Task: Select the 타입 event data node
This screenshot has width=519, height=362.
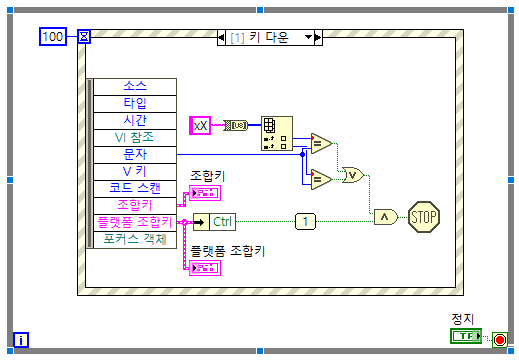Action: [135, 104]
